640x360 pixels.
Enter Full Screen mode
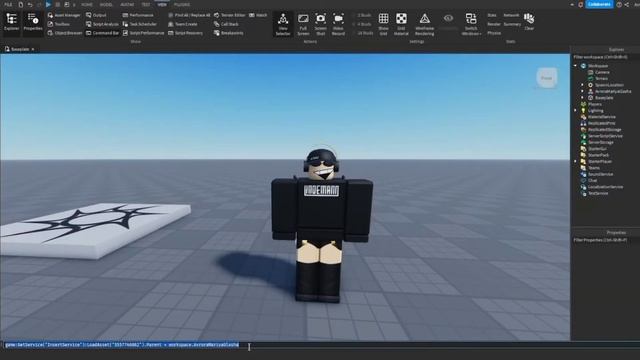(x=303, y=24)
